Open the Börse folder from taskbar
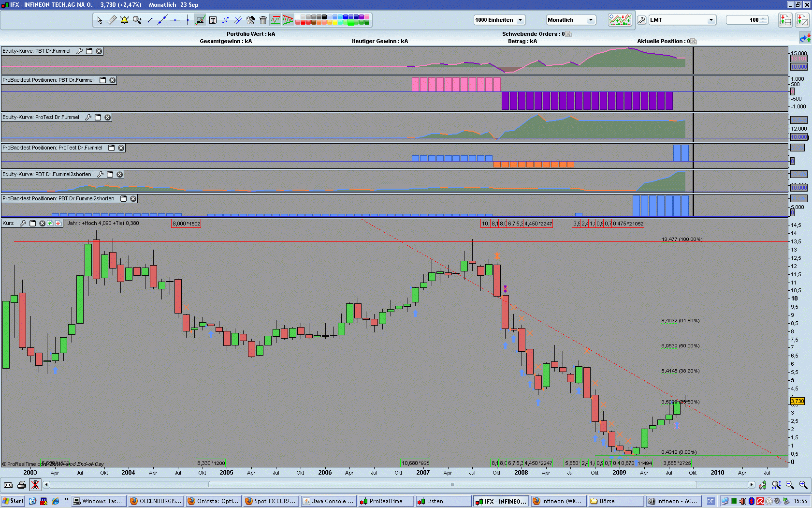The image size is (812, 508). 616,501
